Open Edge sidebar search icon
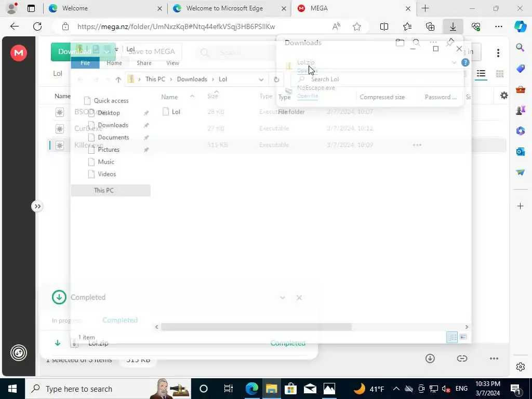 pyautogui.click(x=520, y=47)
